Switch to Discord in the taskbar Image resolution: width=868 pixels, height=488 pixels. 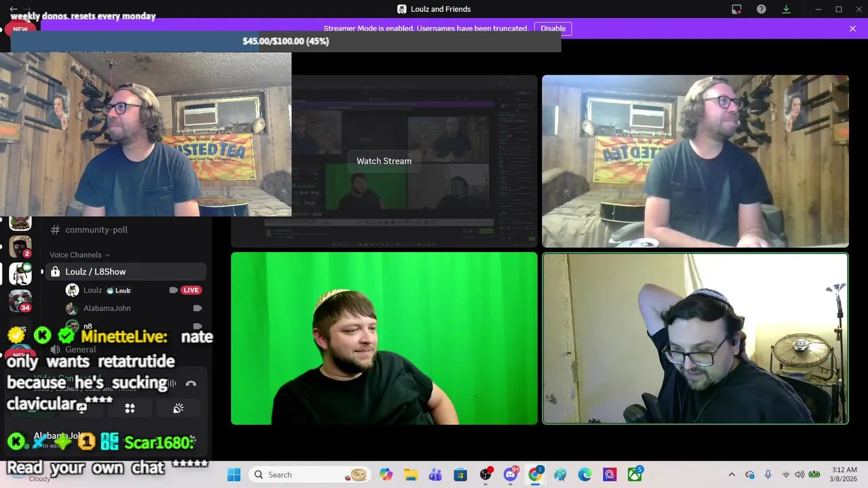point(511,474)
